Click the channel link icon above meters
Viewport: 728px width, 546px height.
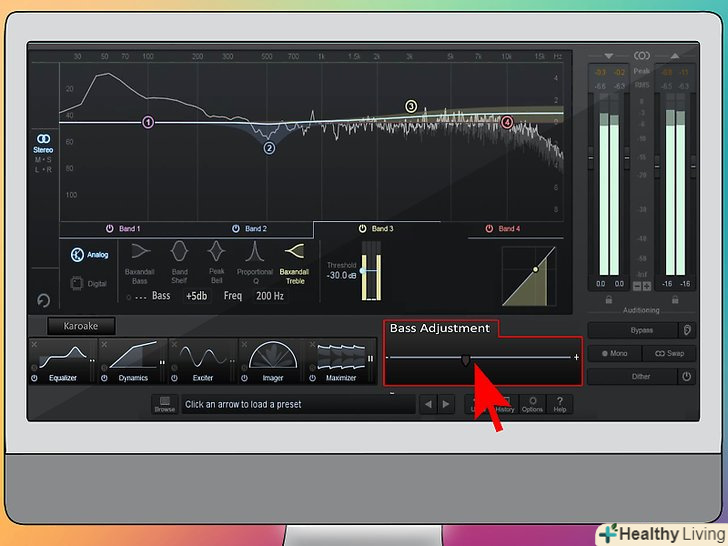point(642,56)
